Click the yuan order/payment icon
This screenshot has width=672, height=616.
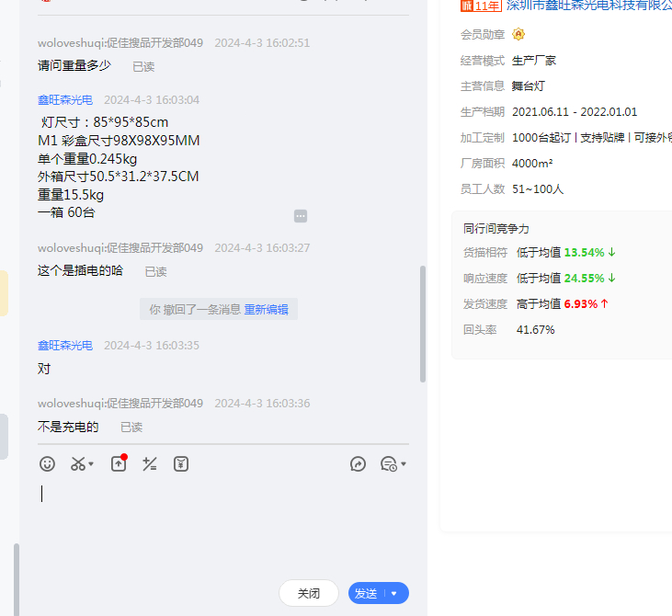(x=181, y=464)
